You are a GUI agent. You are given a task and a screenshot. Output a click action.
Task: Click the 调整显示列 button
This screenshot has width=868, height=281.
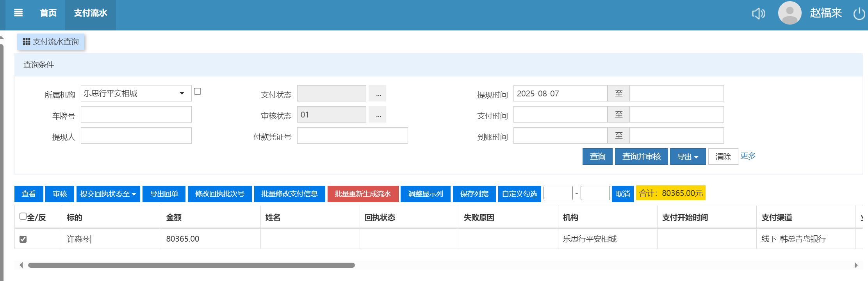(426, 194)
